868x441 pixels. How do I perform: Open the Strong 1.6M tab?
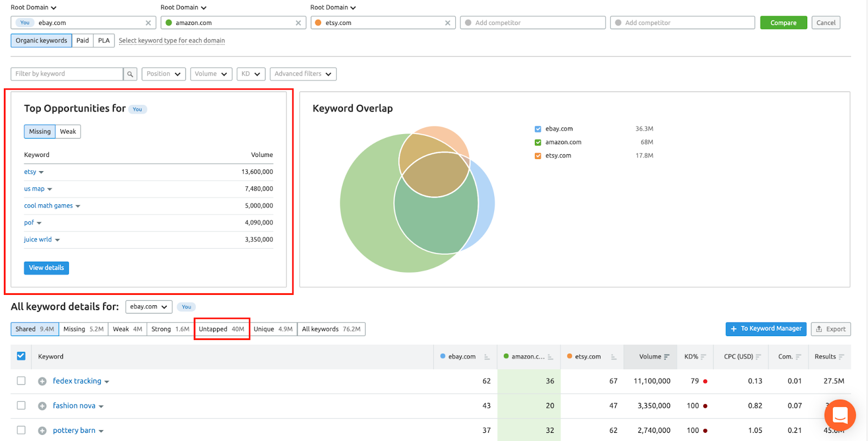170,329
